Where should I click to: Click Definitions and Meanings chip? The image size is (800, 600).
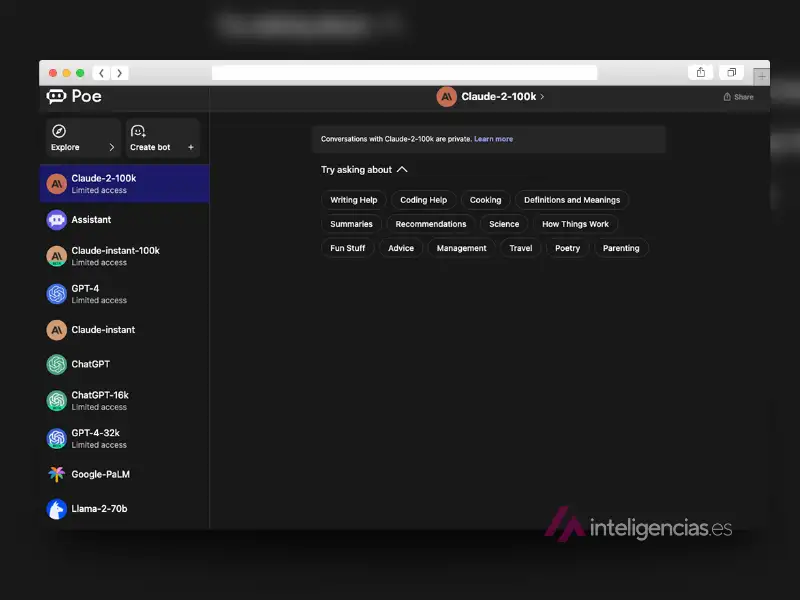click(x=572, y=200)
